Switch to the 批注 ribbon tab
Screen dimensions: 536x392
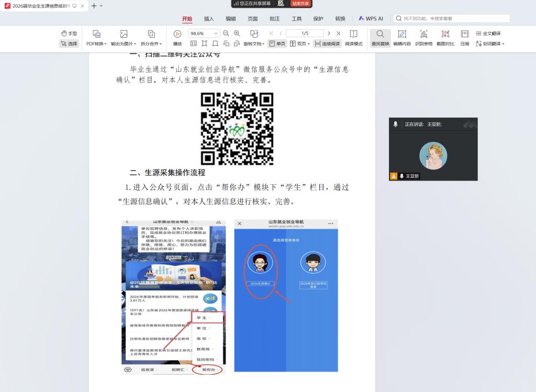pyautogui.click(x=274, y=18)
